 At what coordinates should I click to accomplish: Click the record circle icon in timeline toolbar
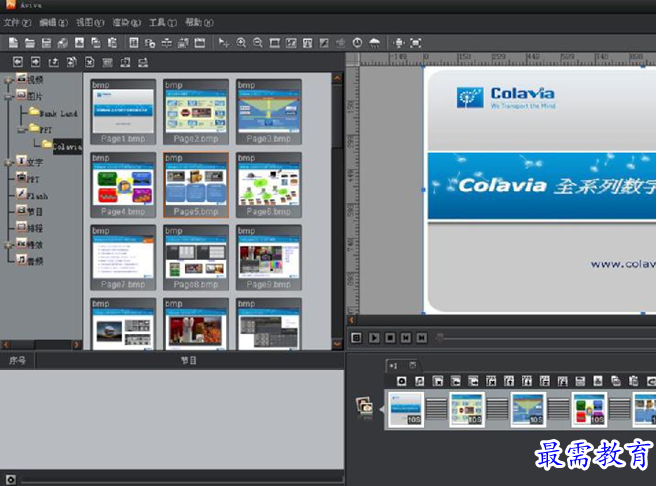401,381
